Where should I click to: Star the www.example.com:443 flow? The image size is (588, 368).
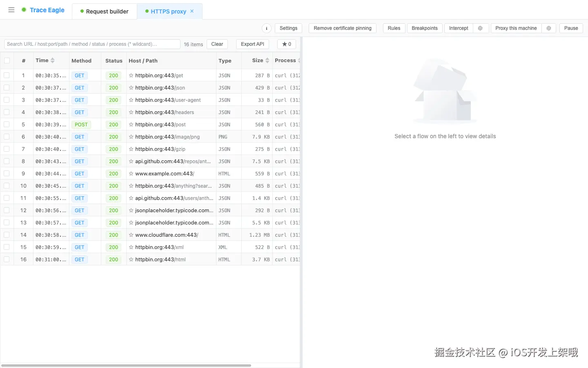[131, 173]
